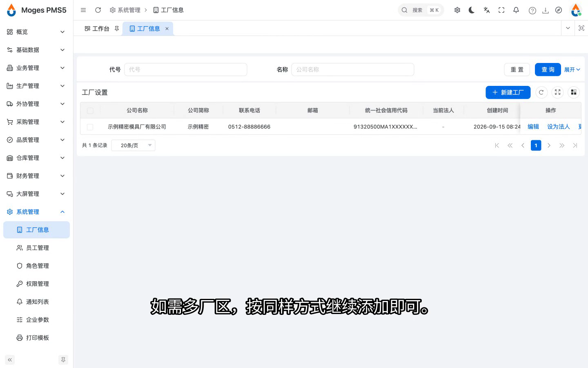Check the 示例精密模具厂有限公司 row checkbox

[90, 127]
